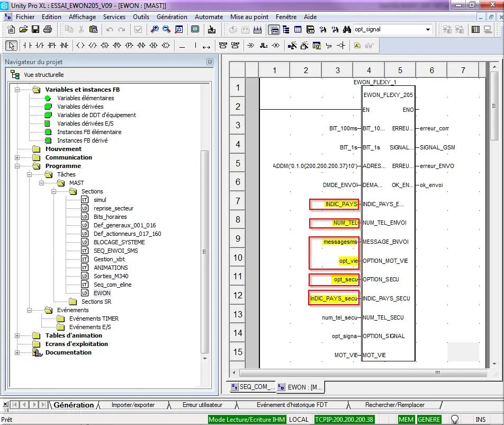This screenshot has height=425, width=504.
Task: Open the Edition menu
Action: coord(51,17)
